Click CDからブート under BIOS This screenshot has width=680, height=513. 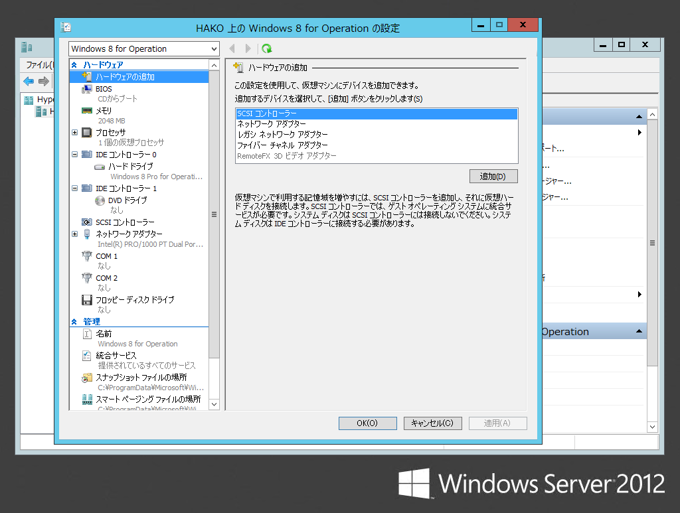[117, 99]
